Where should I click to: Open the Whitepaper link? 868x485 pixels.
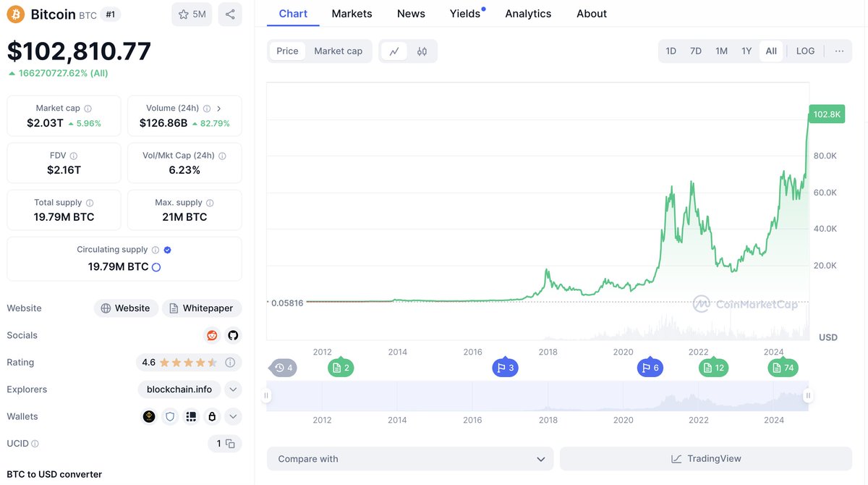(x=201, y=308)
